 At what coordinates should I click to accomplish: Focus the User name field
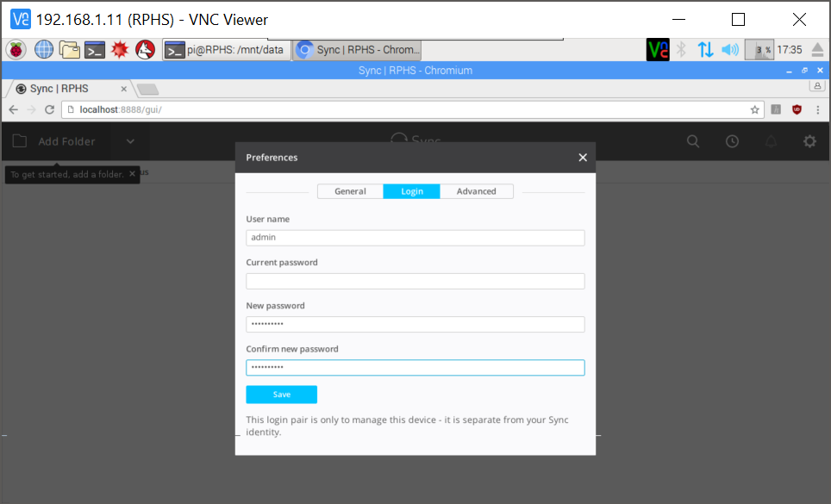415,238
